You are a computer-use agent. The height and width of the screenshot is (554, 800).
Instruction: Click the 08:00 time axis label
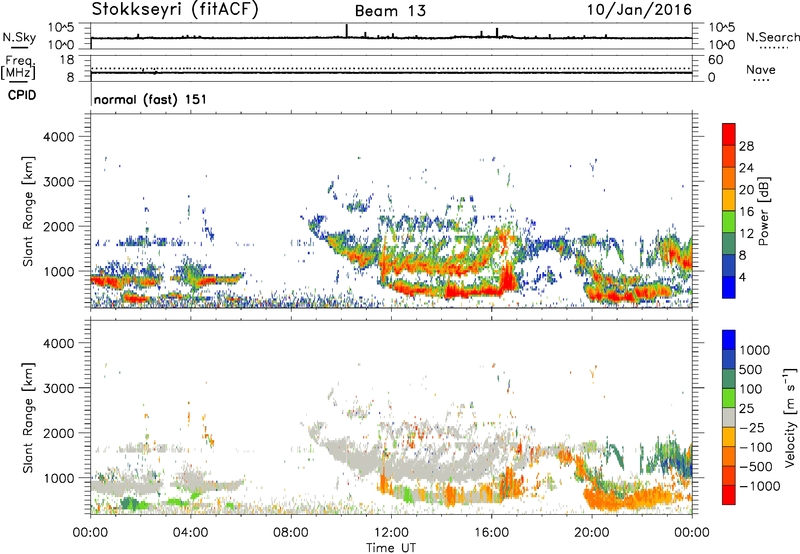coord(291,533)
